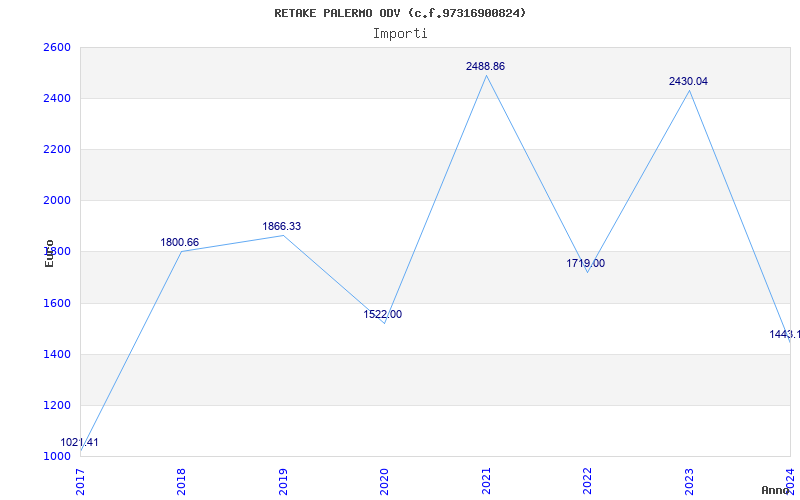Select the 1800.66 data point label
Screen dimensions: 800x500
[x=180, y=242]
